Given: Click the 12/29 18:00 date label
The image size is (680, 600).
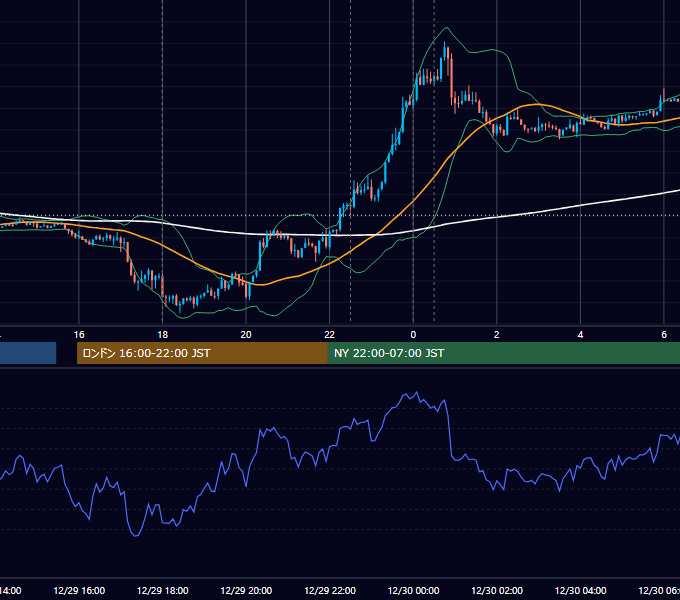Looking at the screenshot, I should tap(163, 590).
